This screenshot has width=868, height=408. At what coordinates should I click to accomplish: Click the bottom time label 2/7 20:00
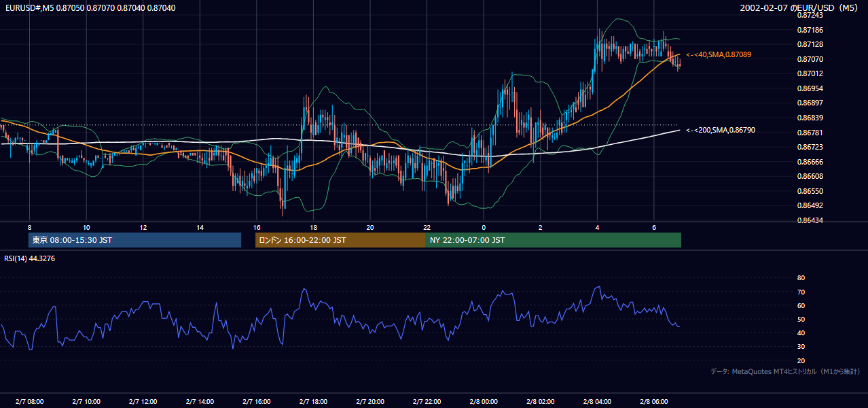(x=370, y=402)
